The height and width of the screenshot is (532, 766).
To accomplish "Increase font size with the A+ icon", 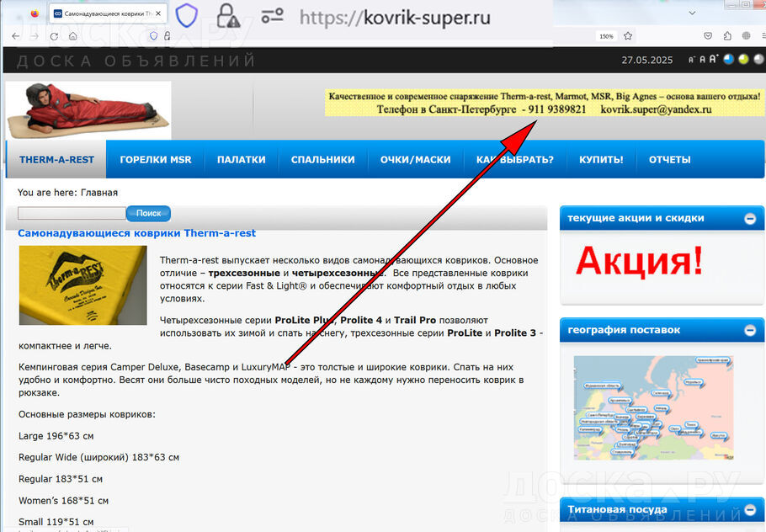I will [x=714, y=60].
